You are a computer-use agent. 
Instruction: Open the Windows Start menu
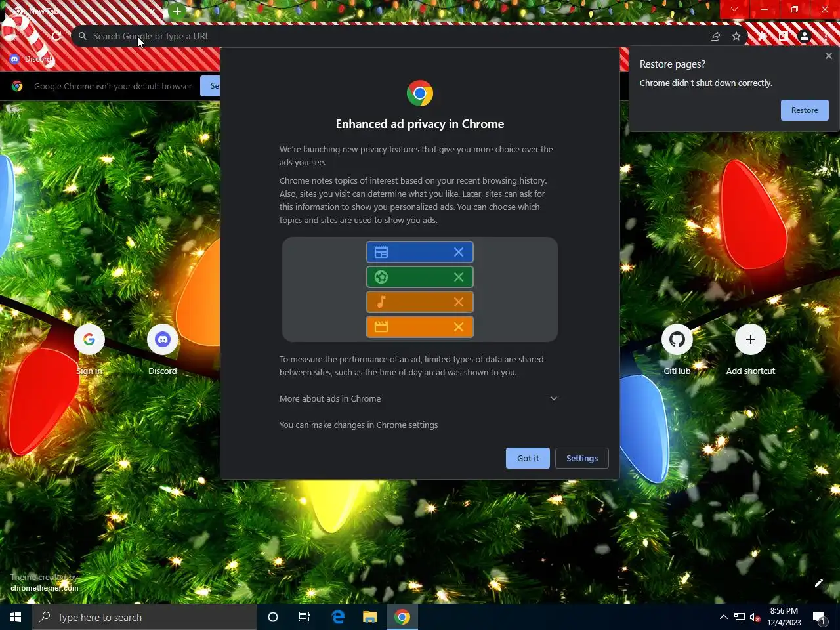coord(16,617)
